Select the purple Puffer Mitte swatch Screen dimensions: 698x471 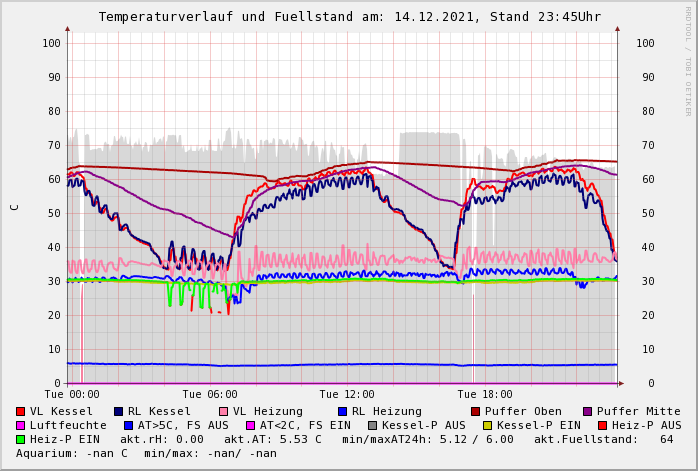[587, 412]
